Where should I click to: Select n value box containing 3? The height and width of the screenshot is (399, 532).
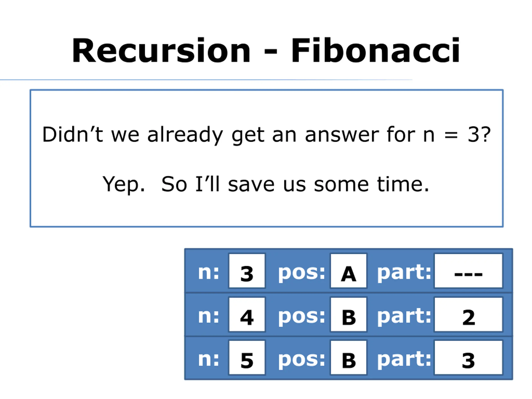pos(247,271)
